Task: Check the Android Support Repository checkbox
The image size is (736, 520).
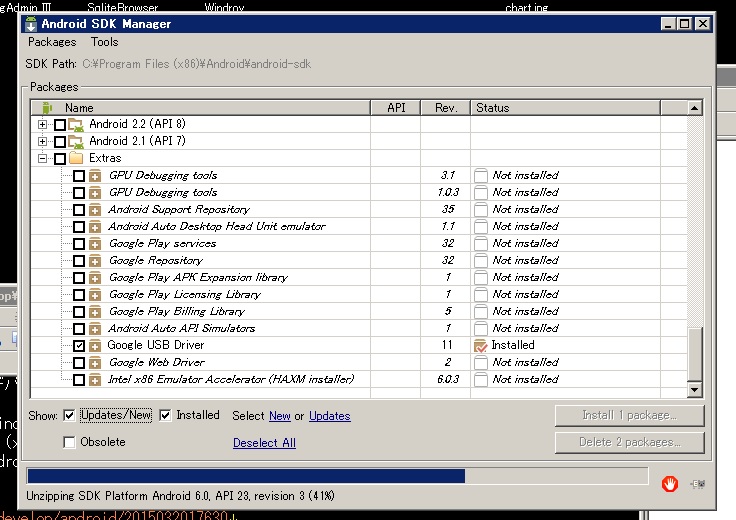Action: (79, 210)
